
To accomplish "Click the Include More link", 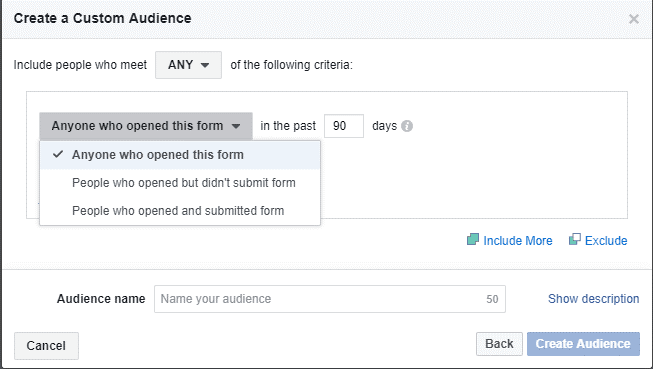I will click(518, 241).
